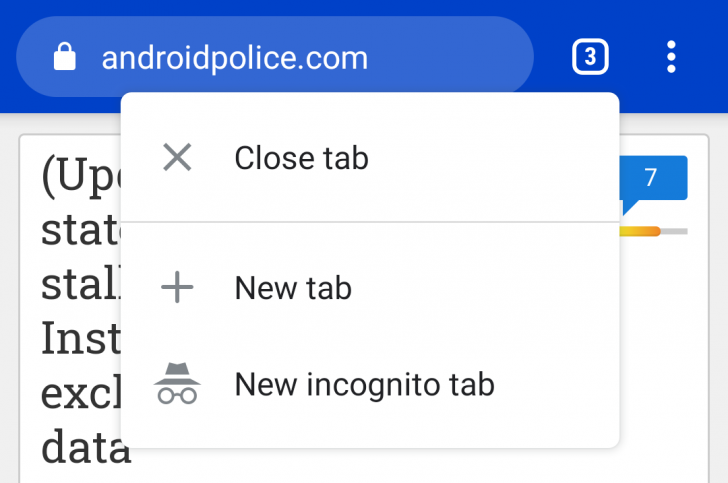
Task: Open the article headline starting with "(Up"
Action: 80,178
